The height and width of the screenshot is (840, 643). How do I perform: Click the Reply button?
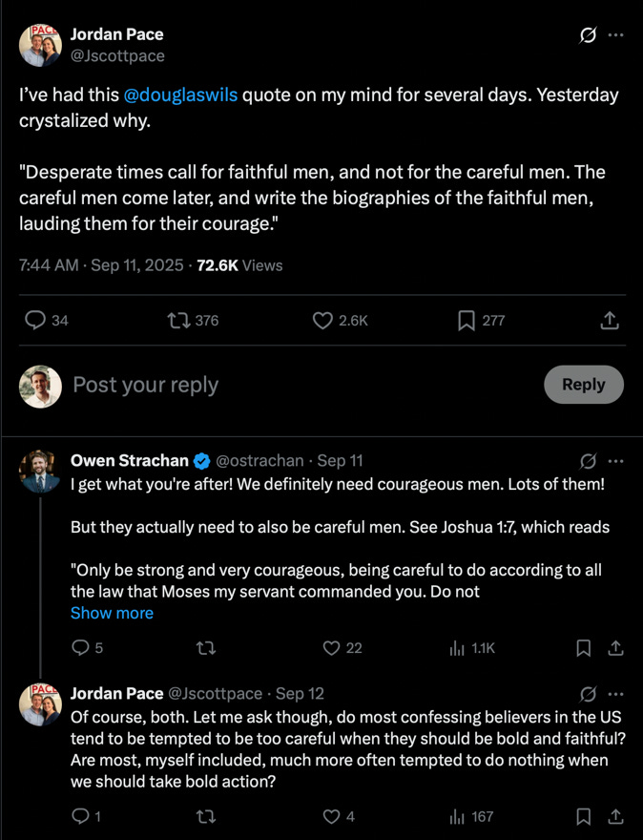[583, 385]
